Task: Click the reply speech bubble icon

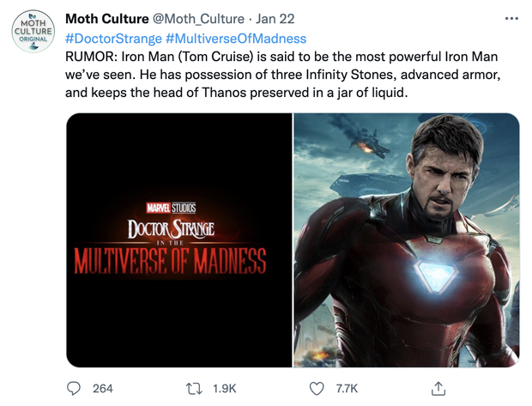Action: [74, 388]
